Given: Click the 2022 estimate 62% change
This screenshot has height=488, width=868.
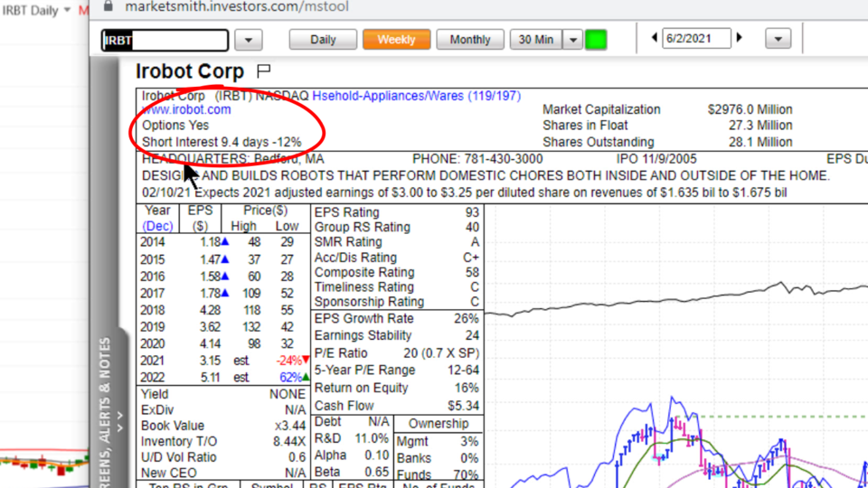Looking at the screenshot, I should [294, 378].
